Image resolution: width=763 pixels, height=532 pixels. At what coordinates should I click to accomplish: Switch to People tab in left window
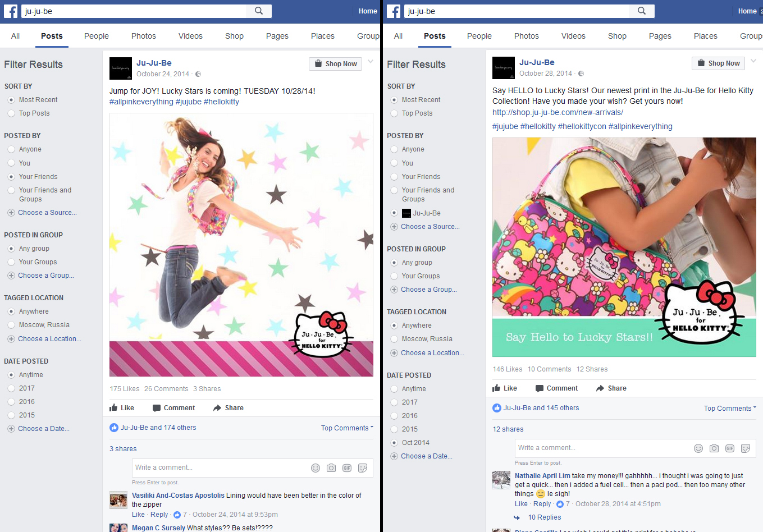point(97,36)
